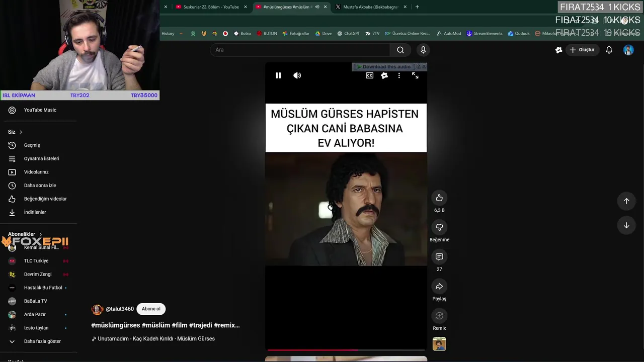Mute the Shorts video volume
Viewport: 644px width, 362px height.
[x=297, y=75]
